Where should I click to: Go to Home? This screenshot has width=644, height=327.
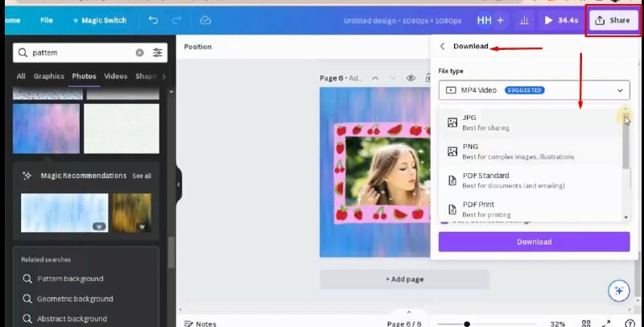(13, 20)
